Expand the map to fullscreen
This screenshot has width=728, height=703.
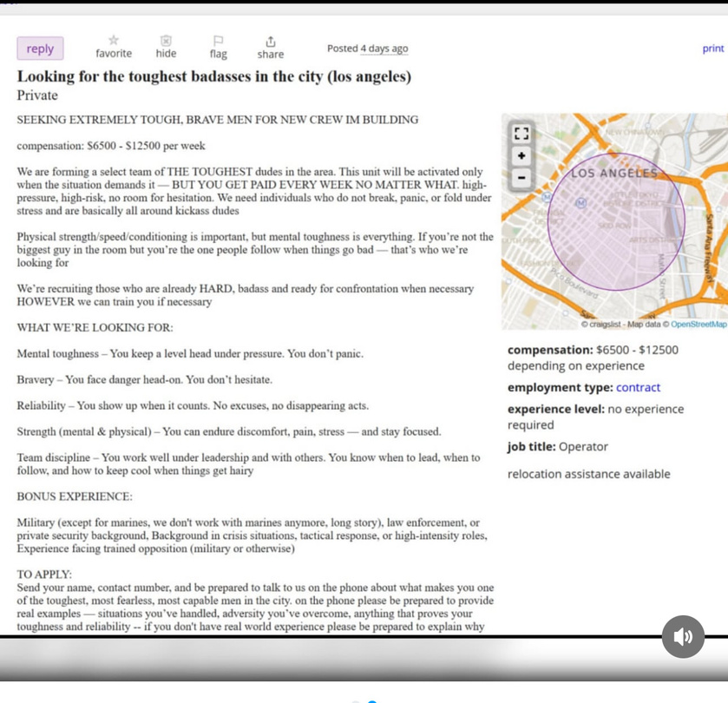(x=521, y=134)
